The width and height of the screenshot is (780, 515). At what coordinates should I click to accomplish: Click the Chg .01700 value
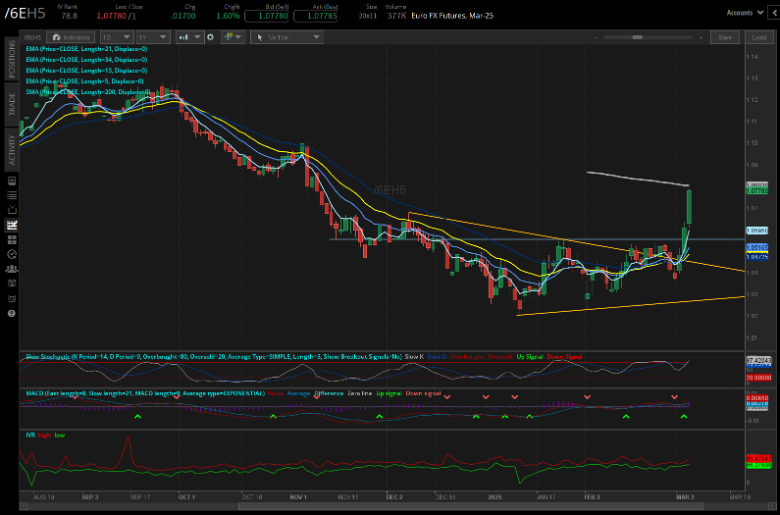(183, 16)
